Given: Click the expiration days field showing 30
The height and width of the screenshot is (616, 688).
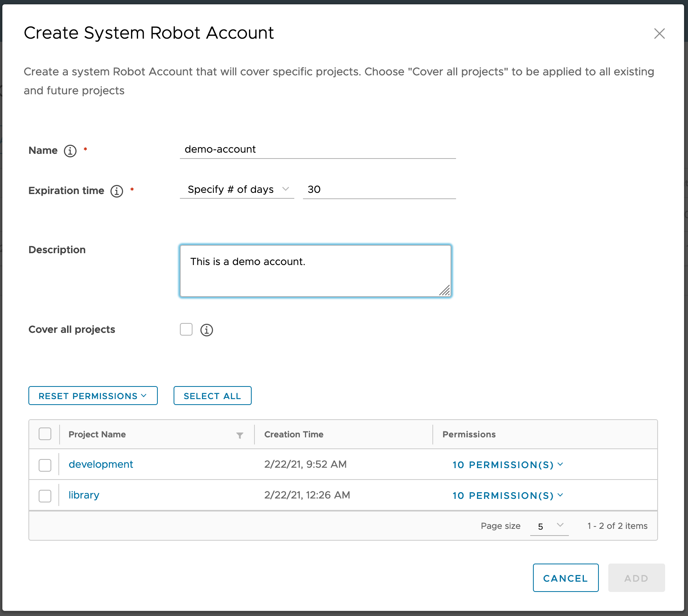Looking at the screenshot, I should pos(380,190).
